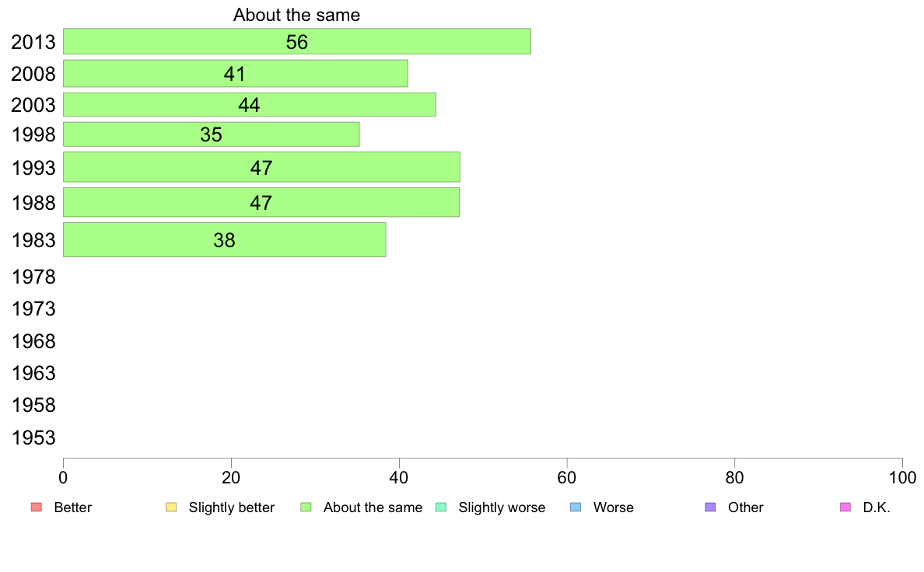Click the 'About the same' chart title
The height and width of the screenshot is (572, 924).
tap(296, 15)
